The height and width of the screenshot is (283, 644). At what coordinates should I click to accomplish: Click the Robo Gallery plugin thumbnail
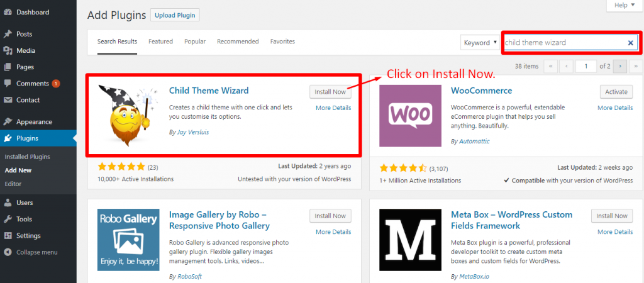coord(128,240)
